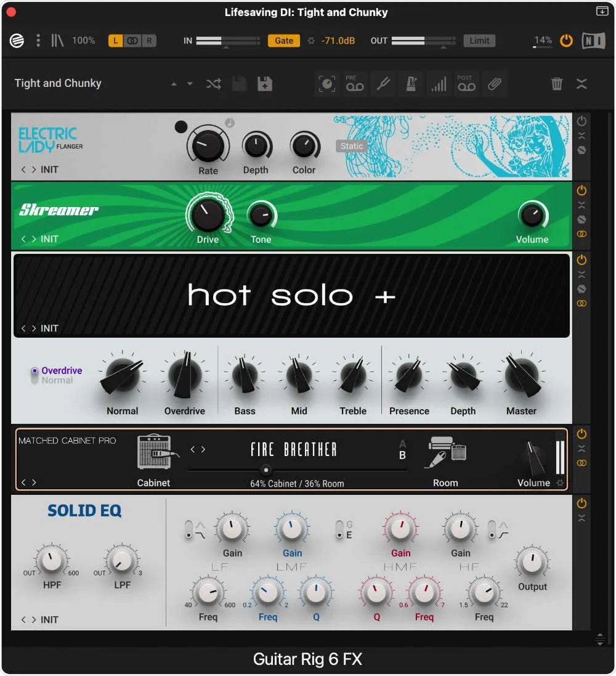Screen dimensions: 616x676
Task: Previous Solid EQ preset chevron
Action: tap(23, 619)
